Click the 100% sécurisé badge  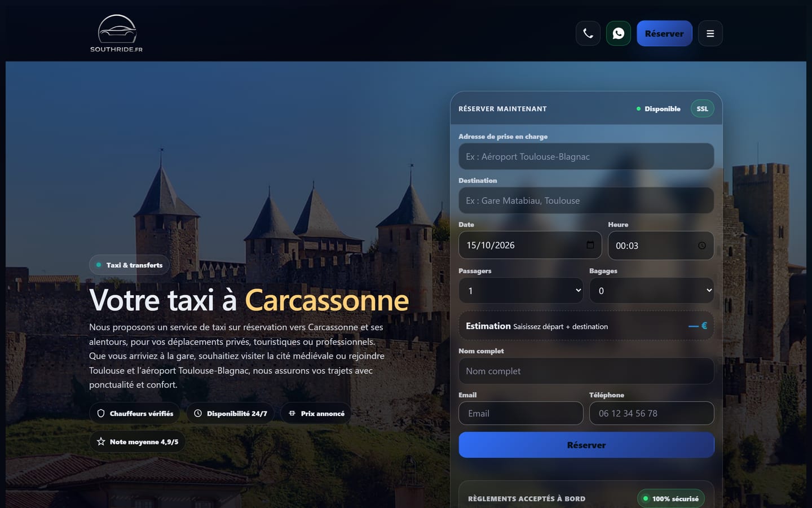click(x=671, y=498)
